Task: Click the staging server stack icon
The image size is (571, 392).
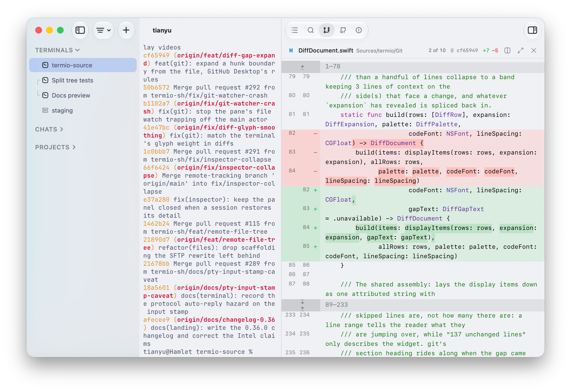Action: 45,110
